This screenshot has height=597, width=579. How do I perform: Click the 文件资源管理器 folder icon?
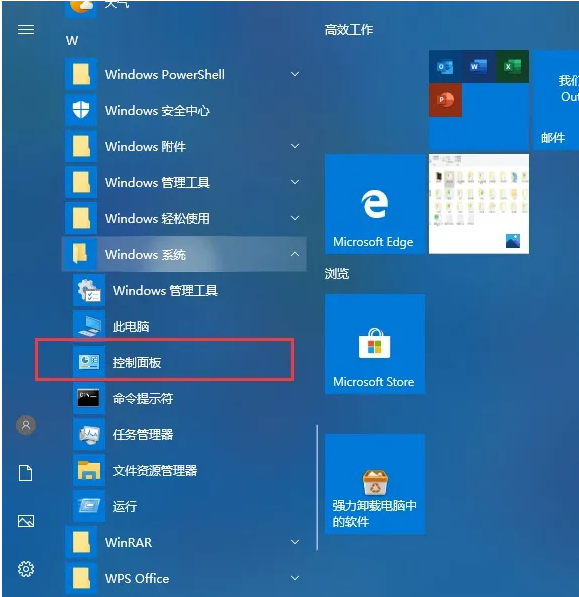point(89,470)
